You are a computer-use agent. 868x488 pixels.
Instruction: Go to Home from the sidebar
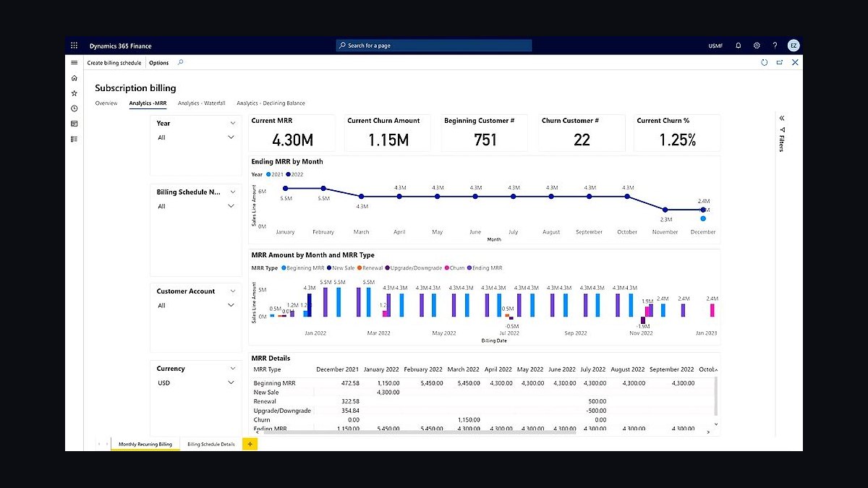click(x=74, y=78)
